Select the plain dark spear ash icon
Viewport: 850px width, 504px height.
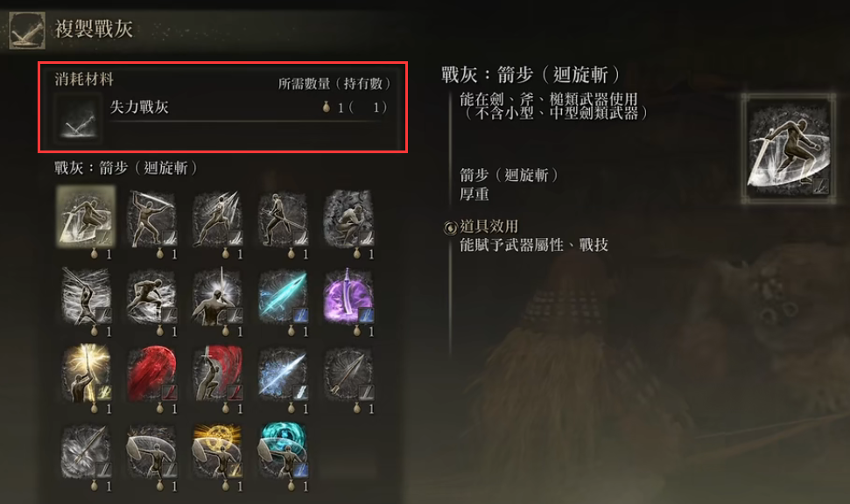348,374
